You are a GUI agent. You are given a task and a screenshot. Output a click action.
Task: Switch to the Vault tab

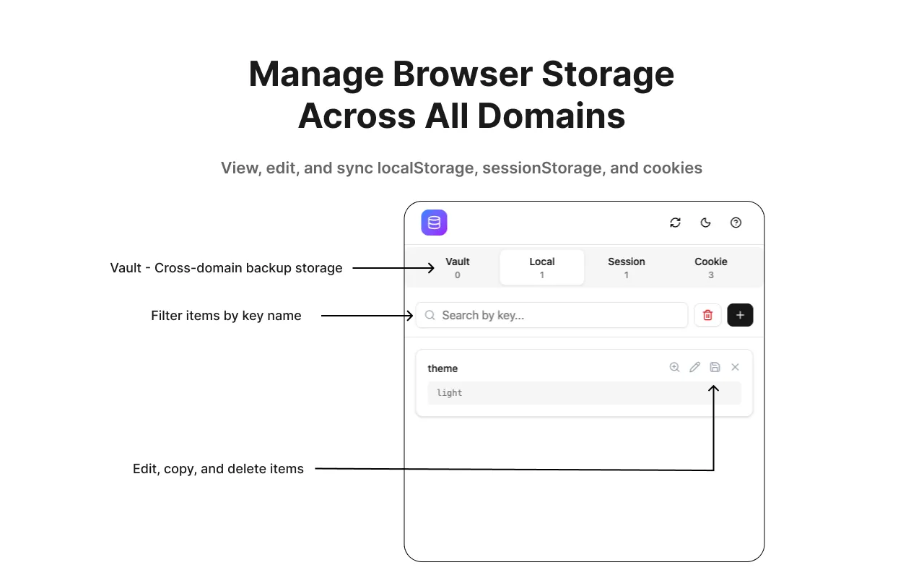[457, 267]
